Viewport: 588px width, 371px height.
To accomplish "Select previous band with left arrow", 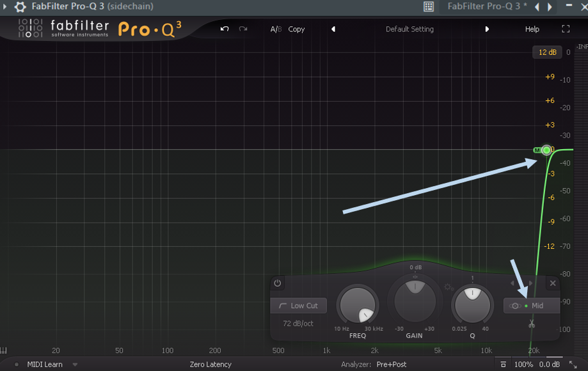I will pos(513,283).
